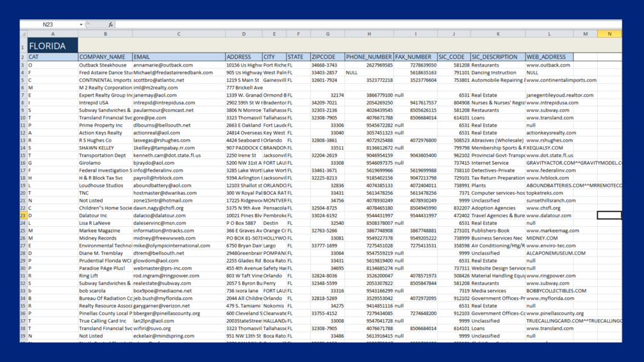Image resolution: width=644 pixels, height=362 pixels.
Task: Click the EMAIL header cell
Action: tap(179, 57)
